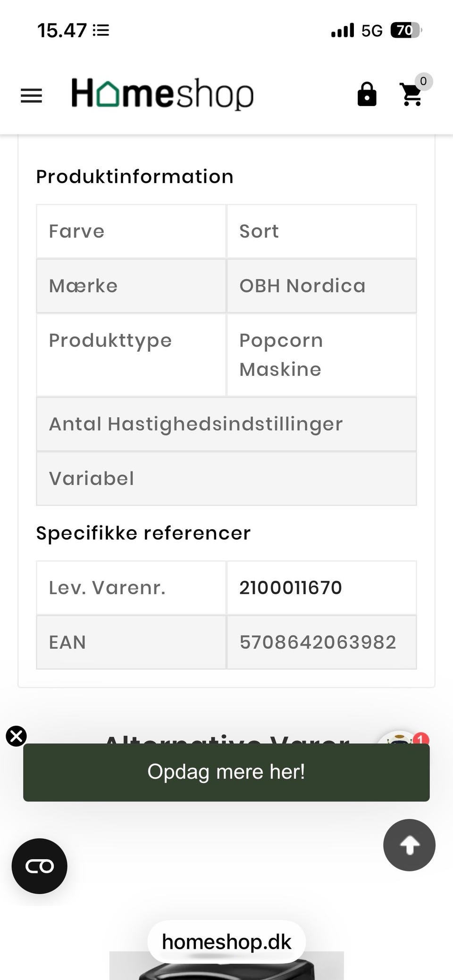
Task: Tap the homeshop.dk address pill
Action: [226, 942]
